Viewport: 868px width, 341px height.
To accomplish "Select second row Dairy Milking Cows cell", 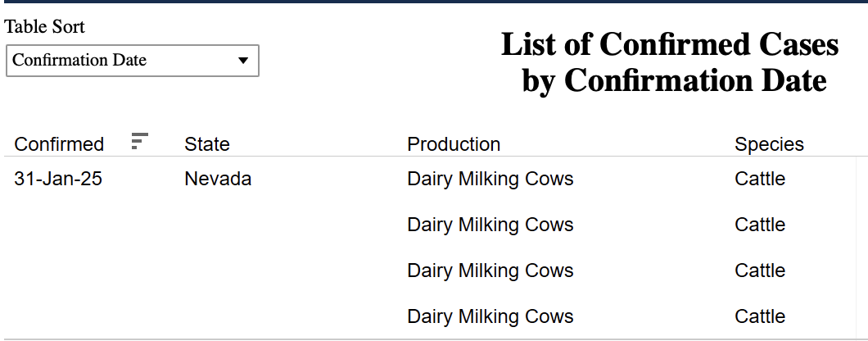I will (490, 225).
